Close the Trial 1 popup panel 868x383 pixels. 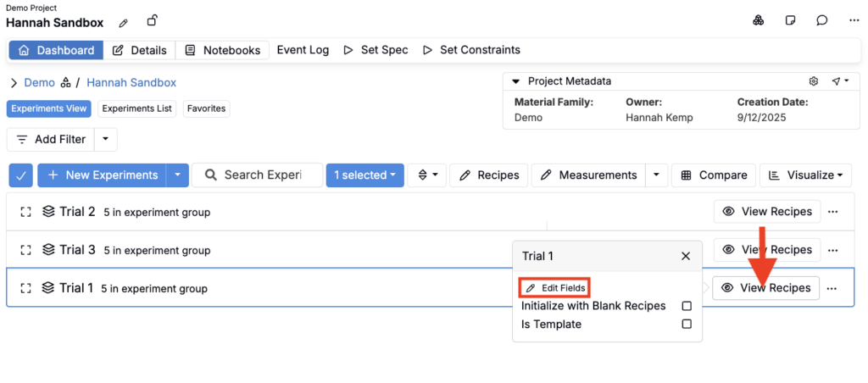[x=686, y=256]
